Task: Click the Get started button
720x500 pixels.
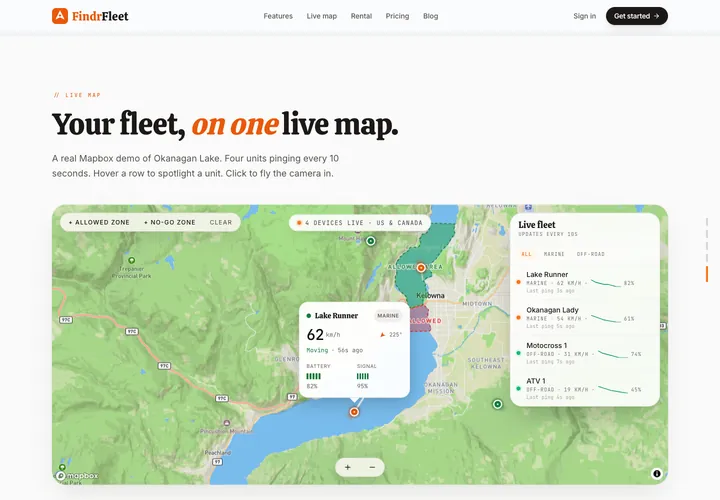Action: [x=636, y=16]
